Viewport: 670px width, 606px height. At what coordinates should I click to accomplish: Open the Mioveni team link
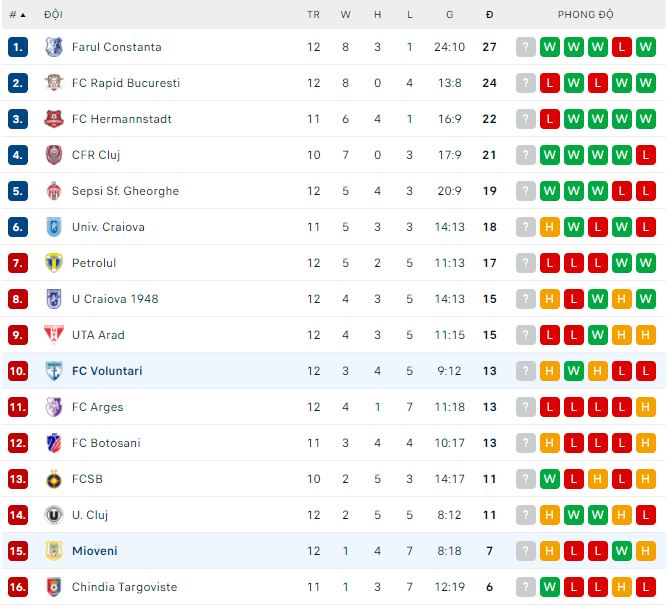tap(94, 551)
